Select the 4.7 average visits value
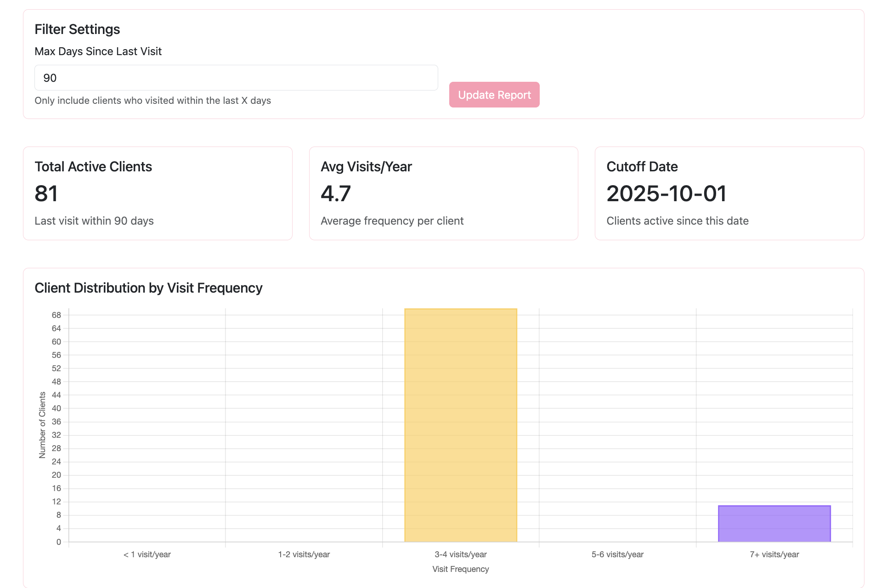The height and width of the screenshot is (588, 881). click(336, 193)
